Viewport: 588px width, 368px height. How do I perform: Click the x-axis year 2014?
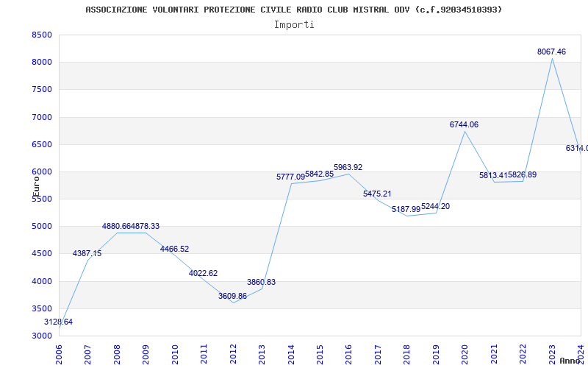tap(291, 354)
